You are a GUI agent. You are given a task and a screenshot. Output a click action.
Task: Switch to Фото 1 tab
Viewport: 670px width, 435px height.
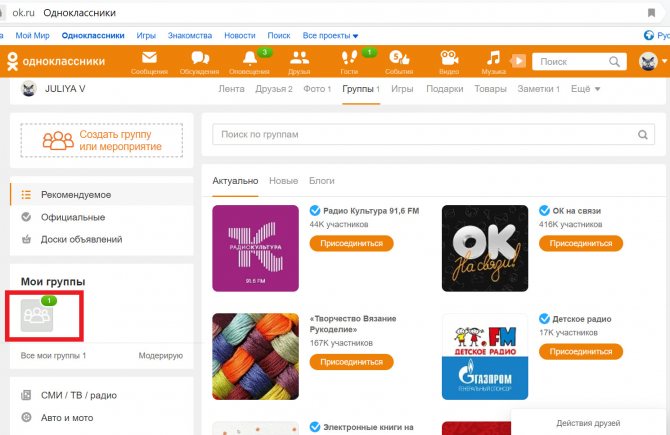click(x=317, y=89)
